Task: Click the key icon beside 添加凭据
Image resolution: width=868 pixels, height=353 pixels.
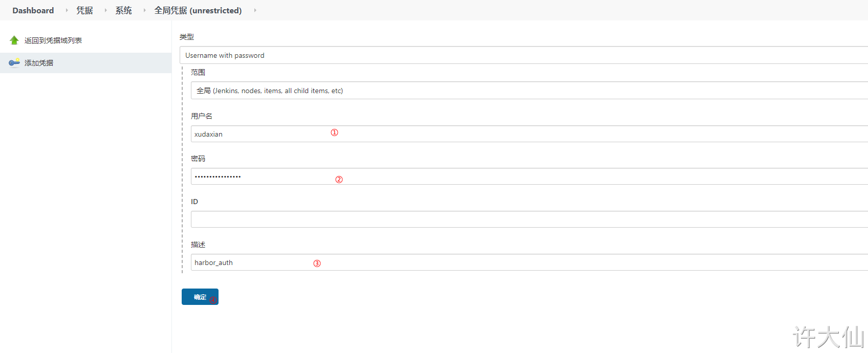Action: (x=14, y=62)
